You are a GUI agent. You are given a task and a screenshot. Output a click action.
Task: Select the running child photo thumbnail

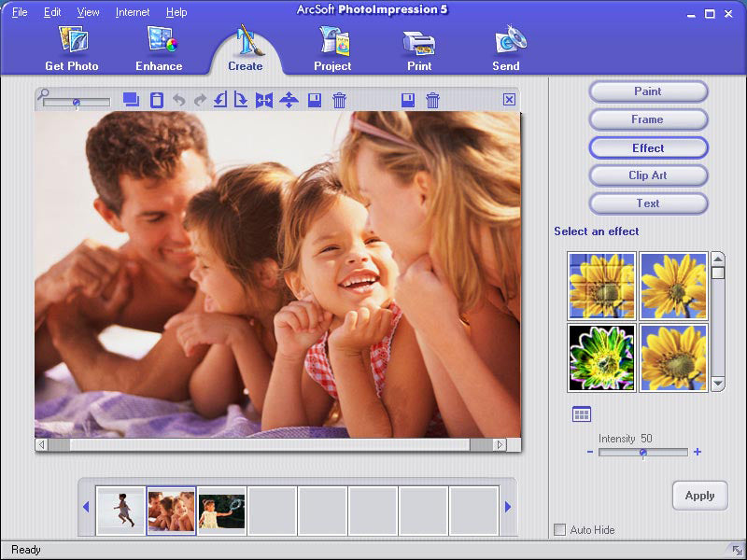pos(120,510)
